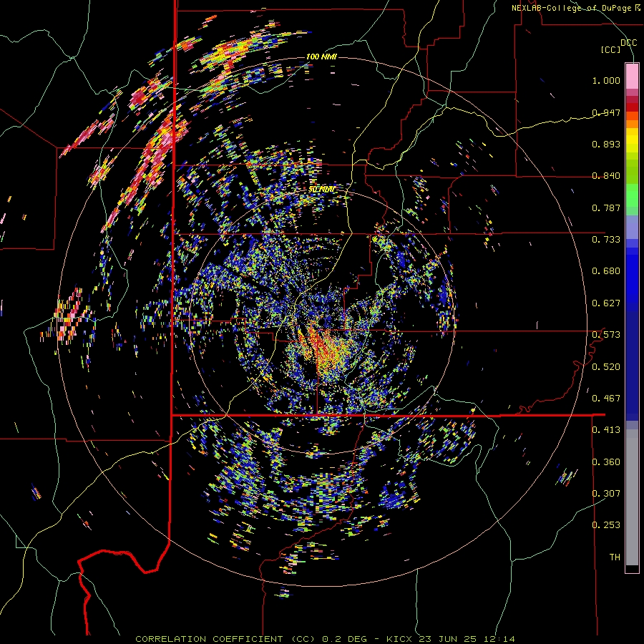
Task: Pick the yellow color bar segment
Action: (x=632, y=140)
